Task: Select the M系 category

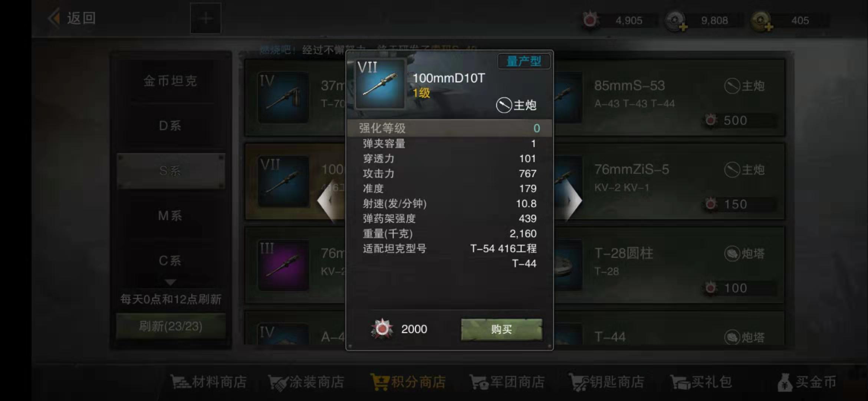Action: [x=170, y=216]
